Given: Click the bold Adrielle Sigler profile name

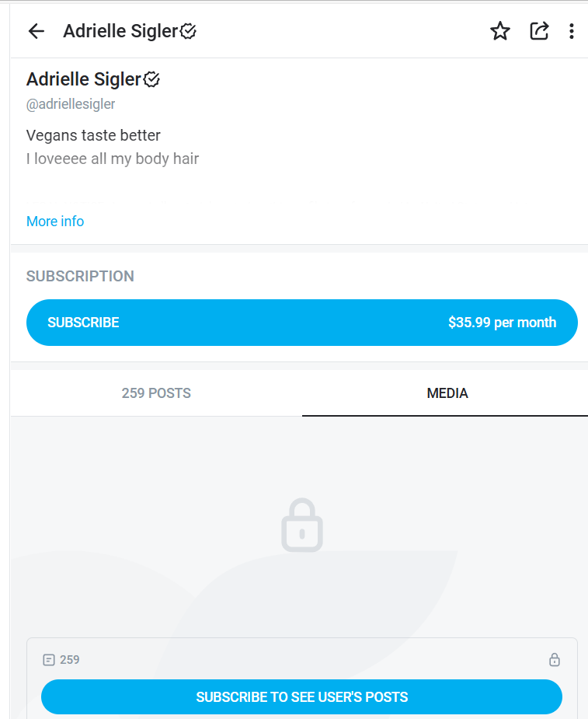Looking at the screenshot, I should pos(84,79).
